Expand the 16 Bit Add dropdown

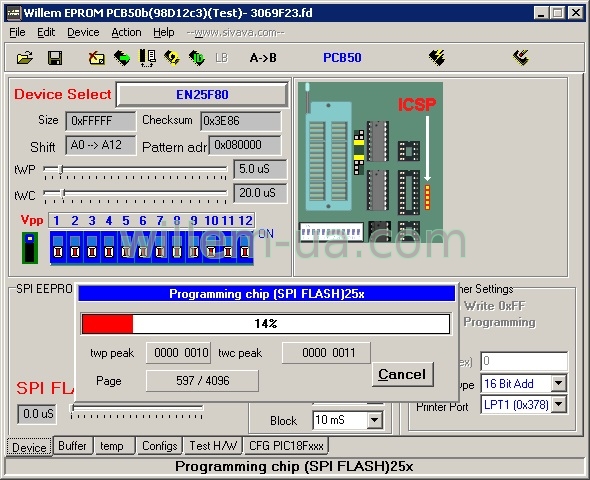click(559, 384)
